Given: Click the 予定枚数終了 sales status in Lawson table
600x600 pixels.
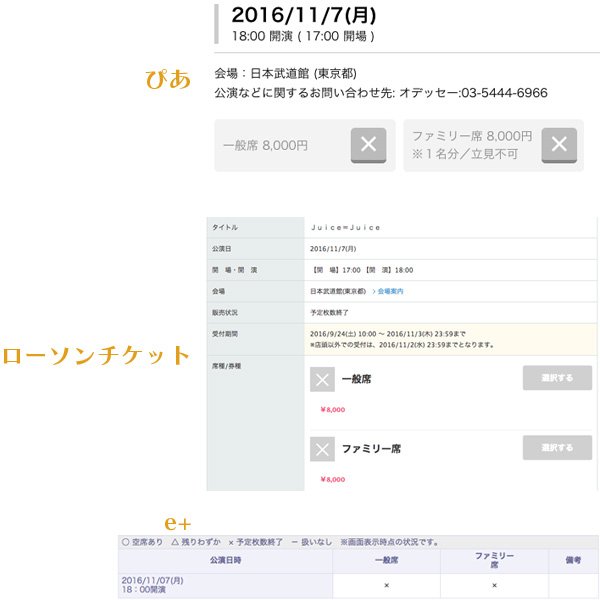Looking at the screenshot, I should coord(329,313).
